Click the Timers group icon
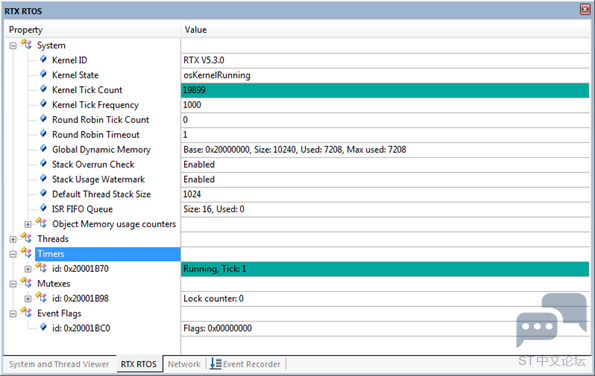The width and height of the screenshot is (595, 376). pyautogui.click(x=26, y=252)
